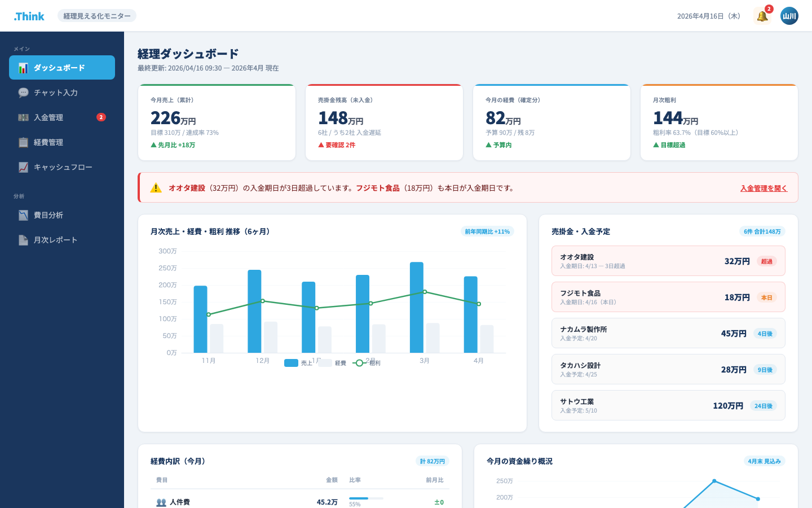
Task: Toggle 売上 blue legend swatch
Action: [x=291, y=363]
